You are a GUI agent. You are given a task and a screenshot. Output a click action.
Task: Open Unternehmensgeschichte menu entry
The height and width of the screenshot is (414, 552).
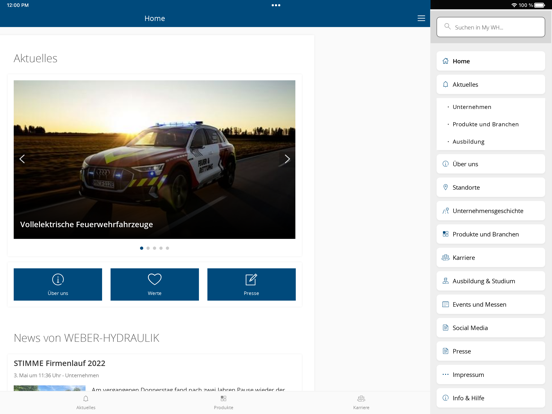[x=491, y=211]
